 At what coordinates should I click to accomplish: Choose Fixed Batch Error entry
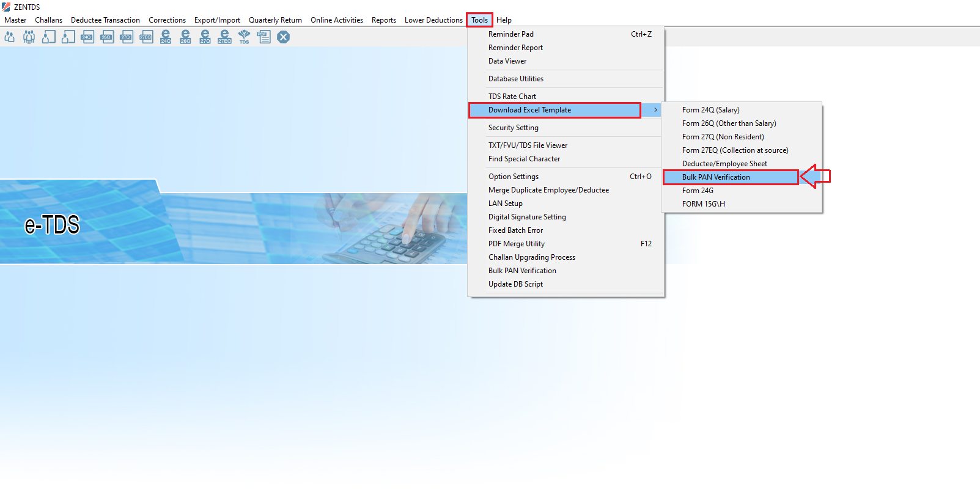[x=566, y=230]
